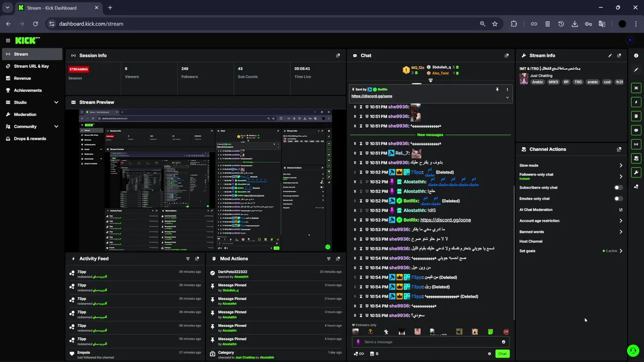The height and width of the screenshot is (362, 644).
Task: Click the green Chat send button
Action: click(x=502, y=353)
